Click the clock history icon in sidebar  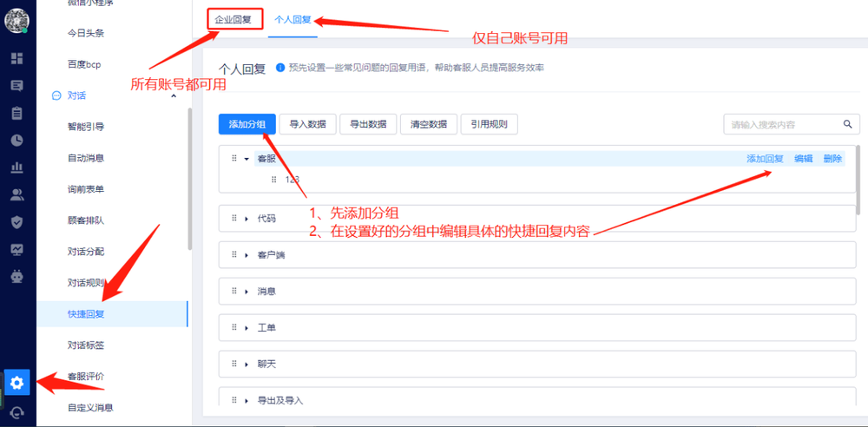tap(16, 140)
